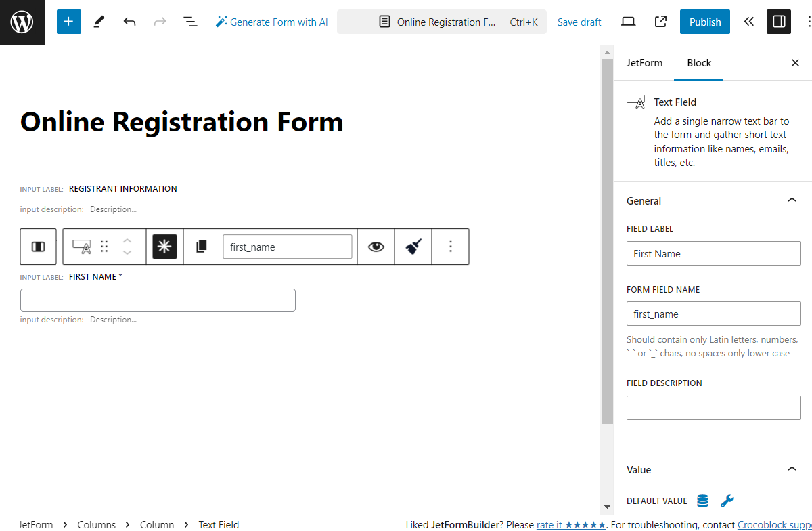Open the block inserter plus button
Image resolution: width=812 pixels, height=531 pixels.
(x=68, y=22)
